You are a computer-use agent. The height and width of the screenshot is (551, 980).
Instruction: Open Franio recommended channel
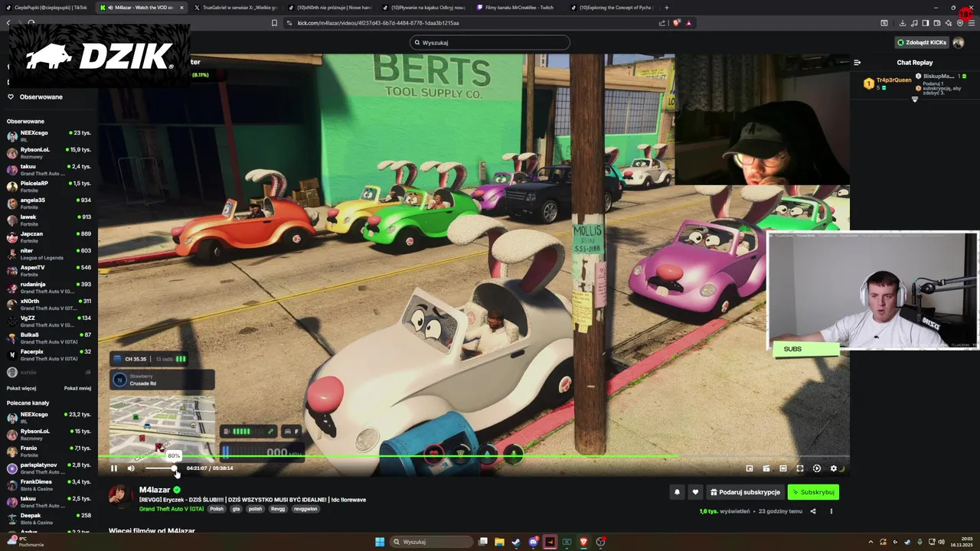[49, 452]
